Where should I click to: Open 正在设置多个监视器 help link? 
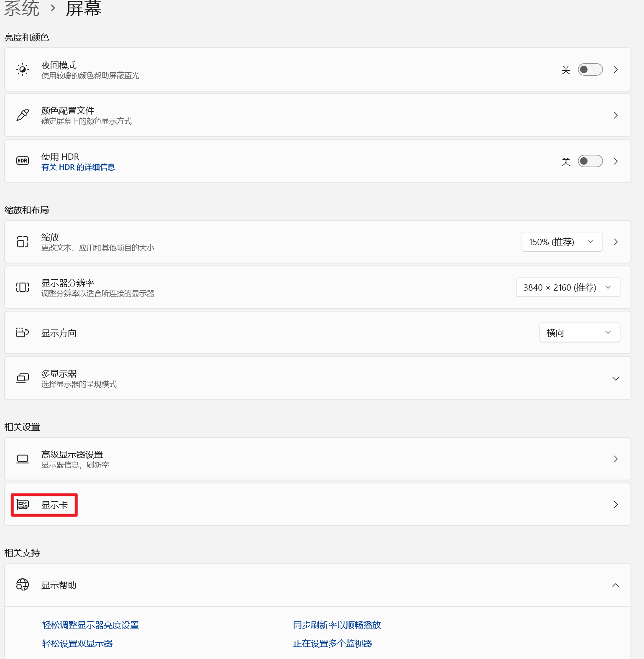pyautogui.click(x=332, y=643)
